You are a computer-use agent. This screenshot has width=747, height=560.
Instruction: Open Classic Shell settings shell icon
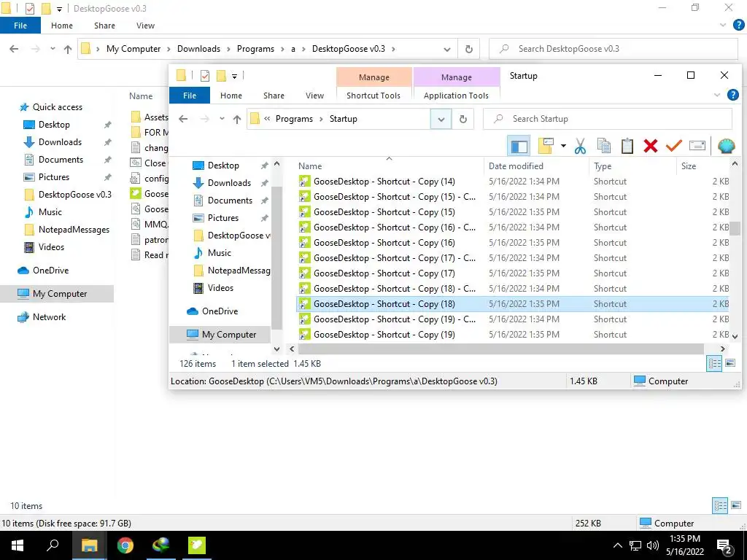point(726,146)
